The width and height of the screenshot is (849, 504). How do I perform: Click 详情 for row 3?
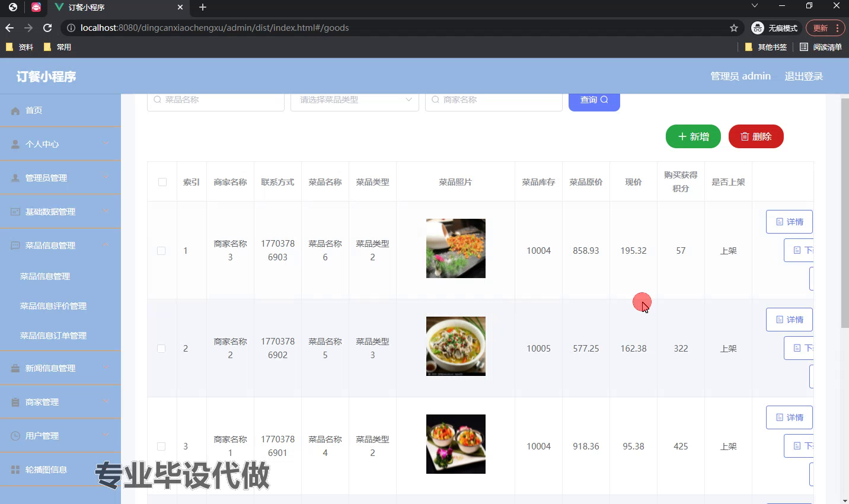click(789, 417)
